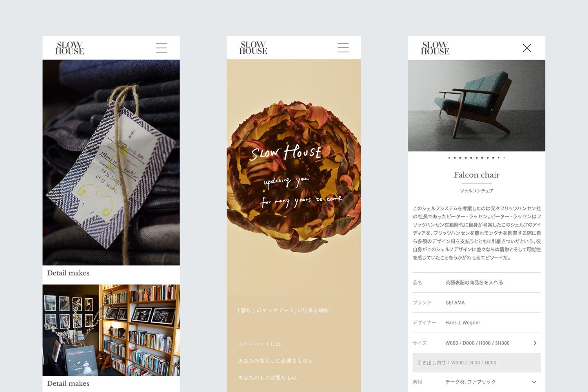Close the Falcon chair detail with X

(x=527, y=48)
